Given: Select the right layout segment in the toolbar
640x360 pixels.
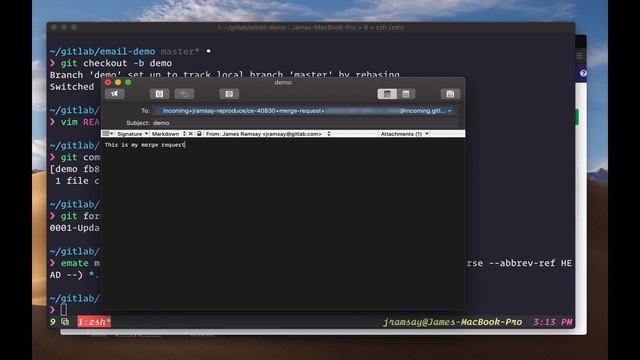Looking at the screenshot, I should click(x=406, y=94).
